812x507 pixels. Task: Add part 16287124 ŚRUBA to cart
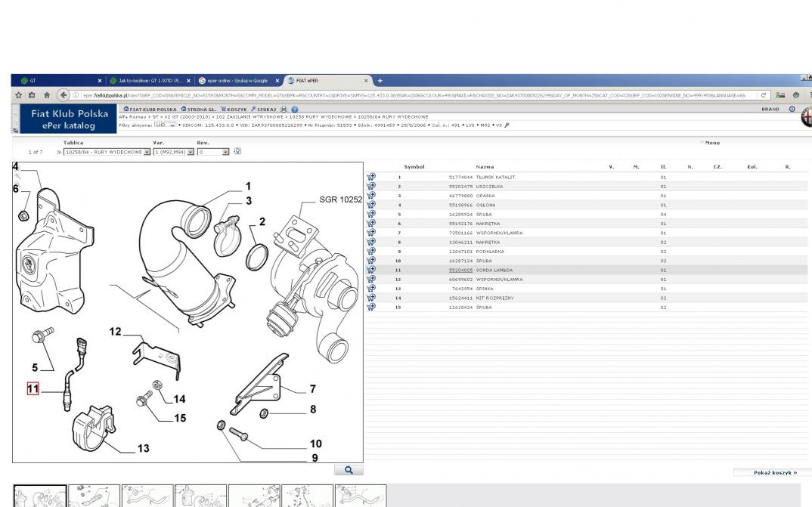(371, 261)
